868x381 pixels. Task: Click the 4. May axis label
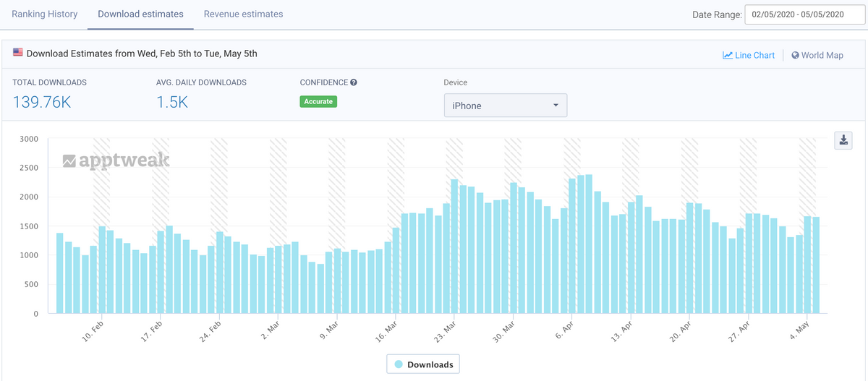[798, 330]
